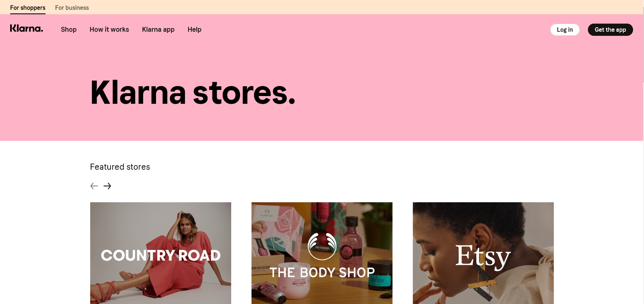
Task: Open The Body Shop products image card
Action: pos(322,253)
